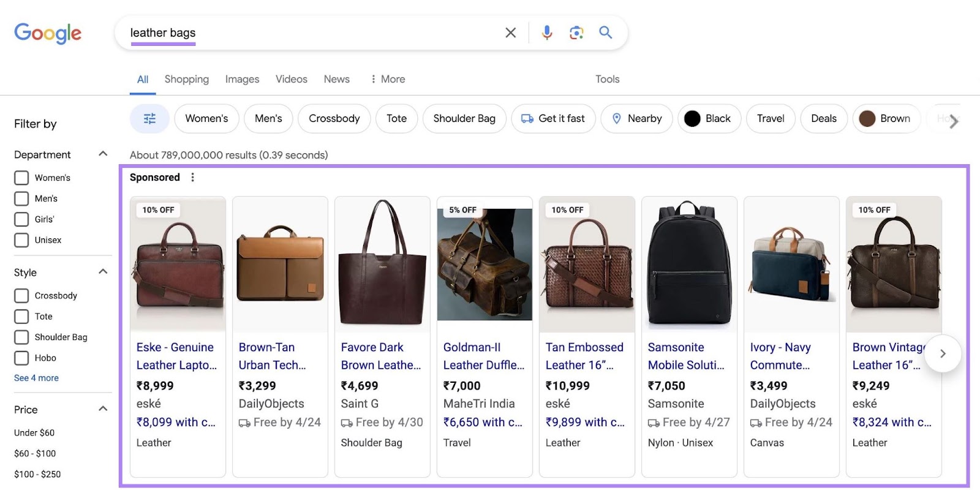Switch to the Videos tab

[x=292, y=79]
